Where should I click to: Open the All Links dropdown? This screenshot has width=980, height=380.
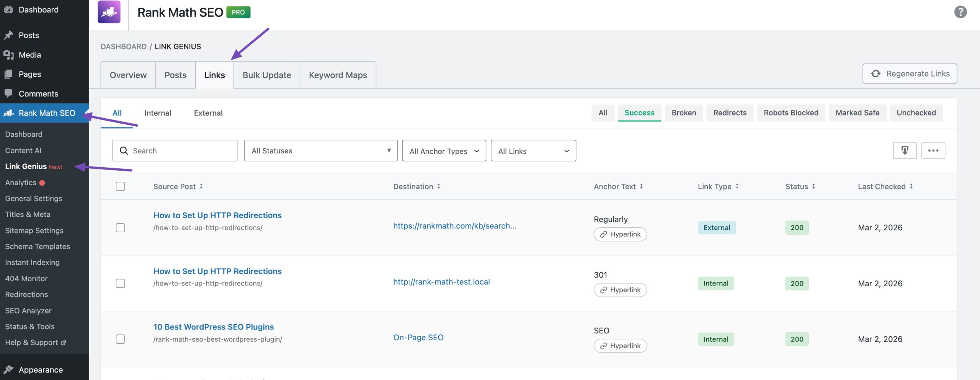(x=533, y=151)
